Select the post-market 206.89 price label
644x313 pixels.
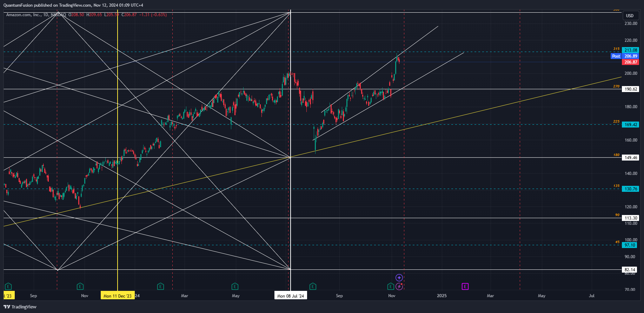631,56
